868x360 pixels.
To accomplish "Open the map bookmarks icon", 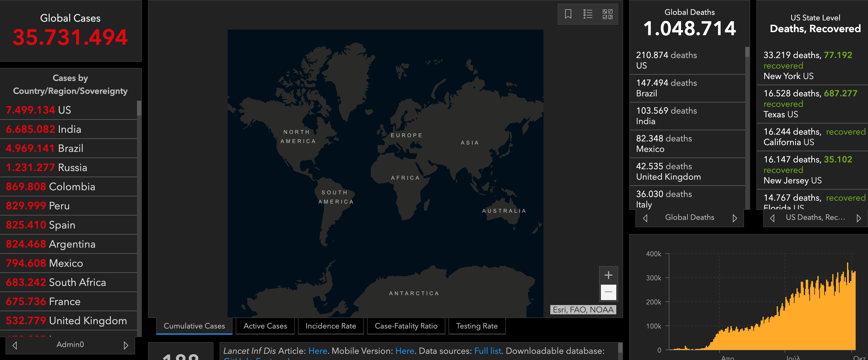I will coord(568,14).
